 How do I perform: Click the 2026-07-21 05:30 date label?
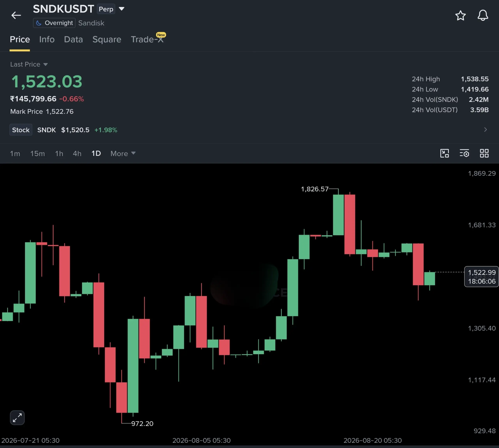[x=30, y=440]
